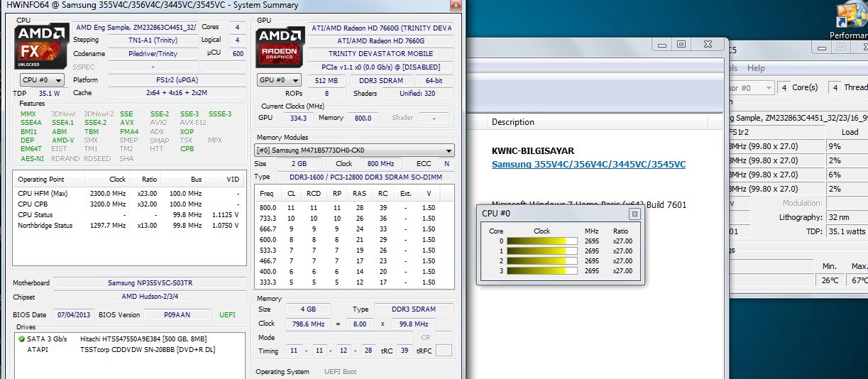Screen dimensions: 868x379
Task: Minimize the HWiNFO main window behind
Action: click(x=662, y=44)
